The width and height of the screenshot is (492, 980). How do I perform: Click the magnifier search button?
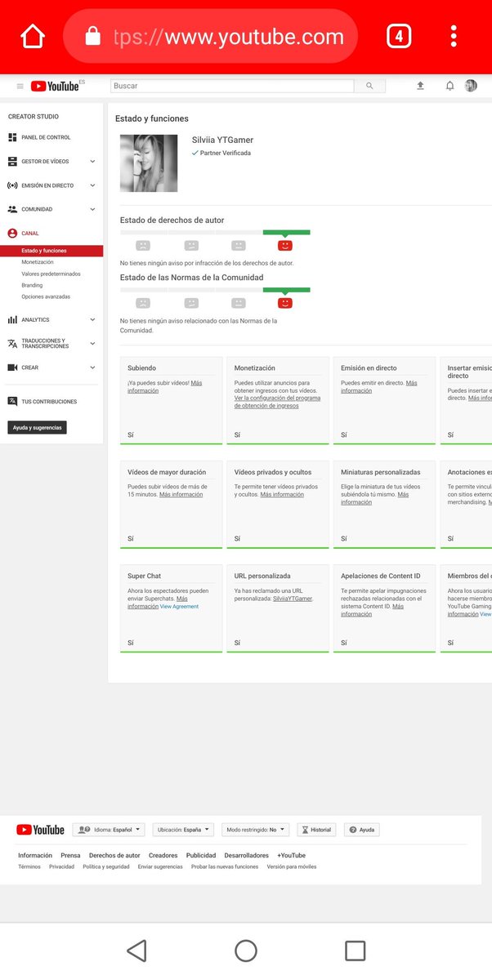click(369, 86)
